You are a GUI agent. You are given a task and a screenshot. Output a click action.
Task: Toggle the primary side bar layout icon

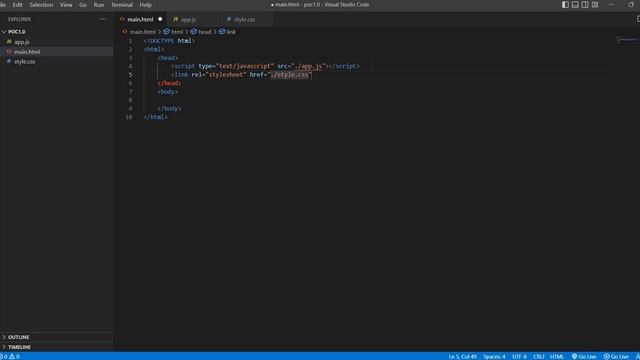point(565,4)
